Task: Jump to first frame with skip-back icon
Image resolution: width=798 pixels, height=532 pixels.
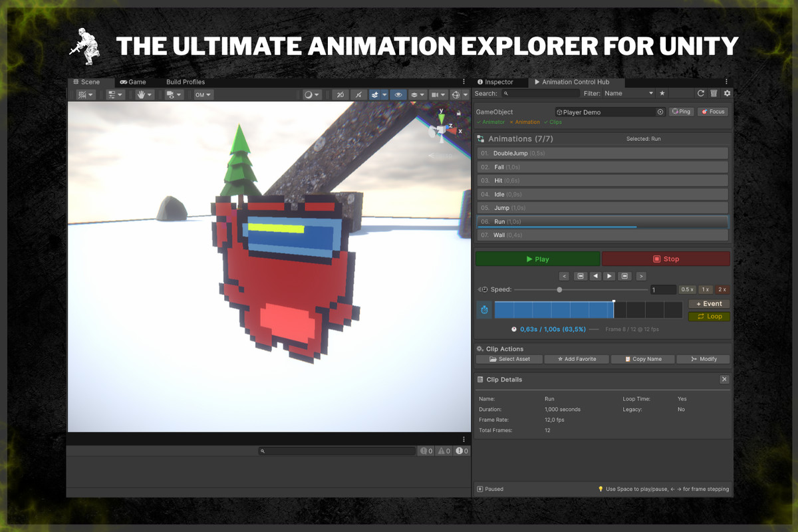Action: point(581,276)
